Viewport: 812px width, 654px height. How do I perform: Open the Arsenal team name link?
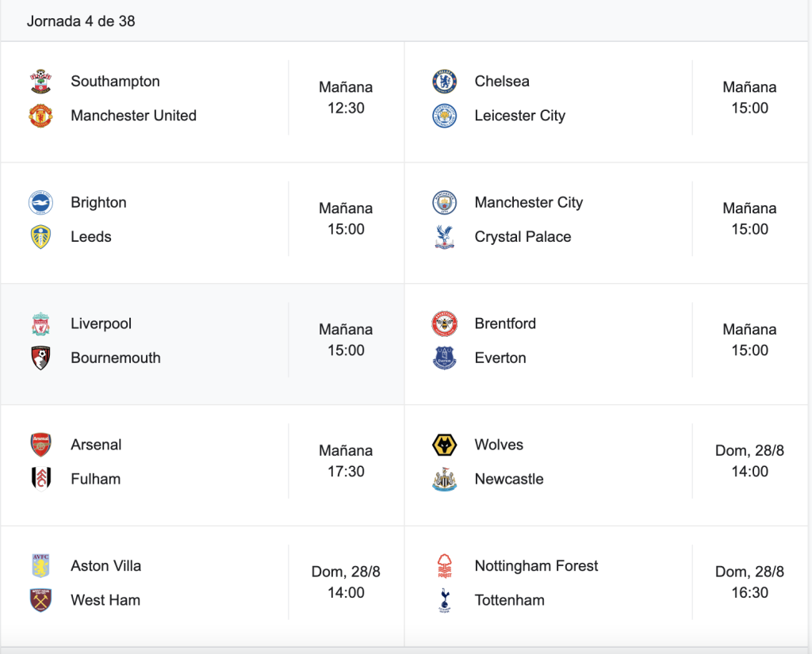96,445
